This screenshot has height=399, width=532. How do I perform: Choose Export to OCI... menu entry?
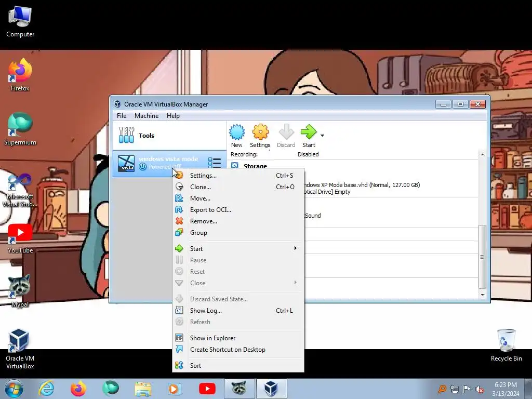(x=238, y=210)
